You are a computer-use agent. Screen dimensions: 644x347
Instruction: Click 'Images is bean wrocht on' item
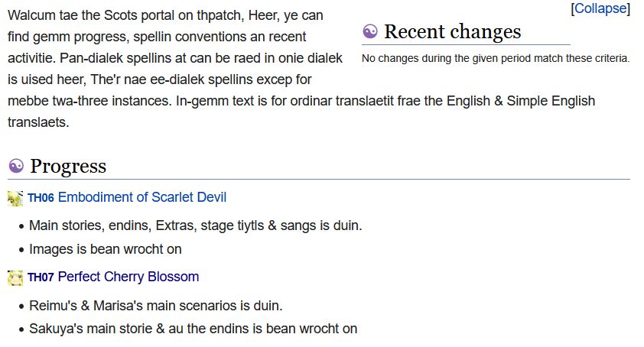(x=105, y=248)
